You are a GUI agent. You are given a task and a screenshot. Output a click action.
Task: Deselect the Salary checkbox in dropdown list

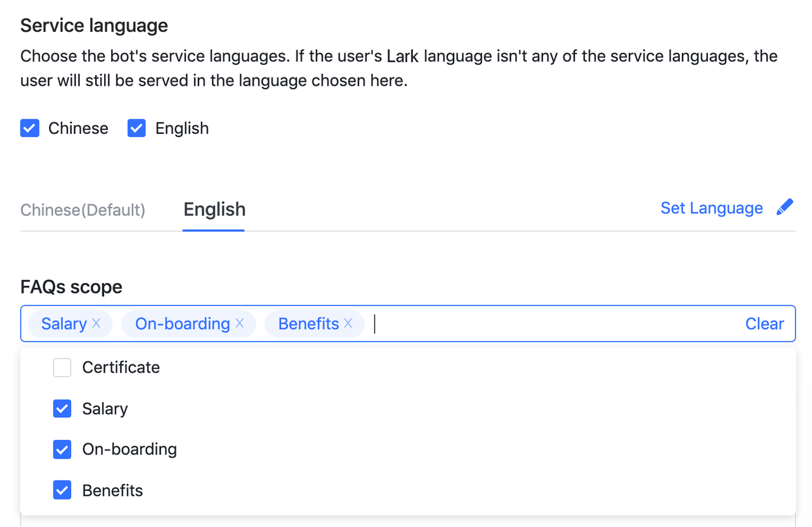coord(62,408)
